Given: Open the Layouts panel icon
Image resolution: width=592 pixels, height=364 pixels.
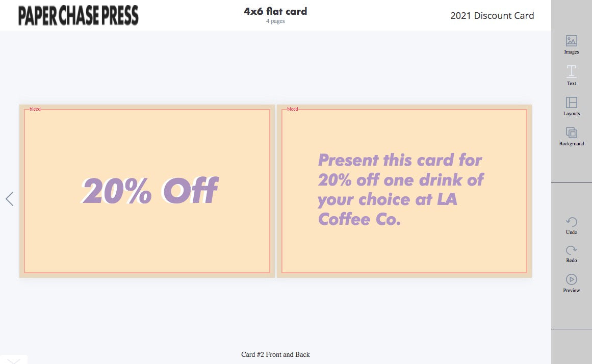Looking at the screenshot, I should 571,102.
